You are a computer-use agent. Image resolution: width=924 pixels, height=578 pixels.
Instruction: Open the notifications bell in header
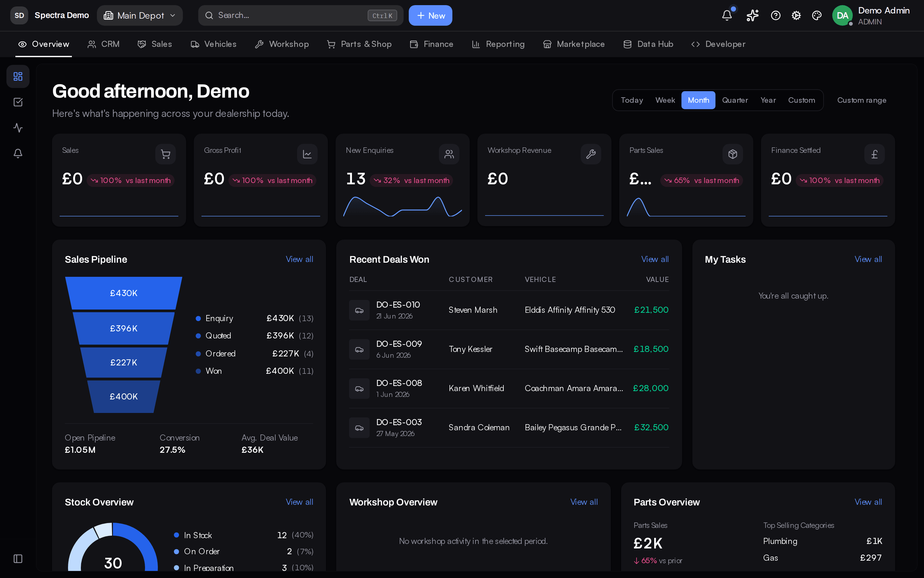click(x=727, y=15)
